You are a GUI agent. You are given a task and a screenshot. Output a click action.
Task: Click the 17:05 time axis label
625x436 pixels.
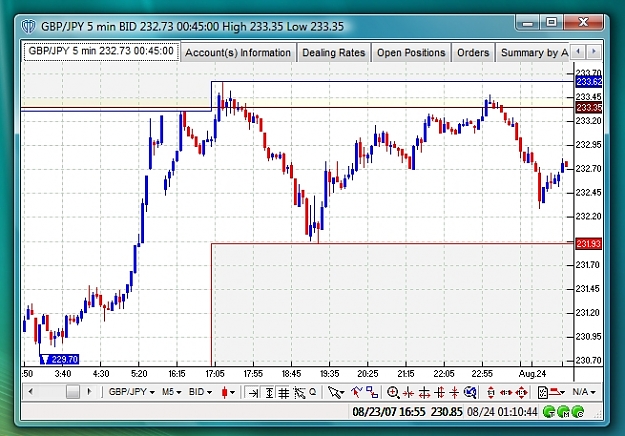(x=215, y=374)
